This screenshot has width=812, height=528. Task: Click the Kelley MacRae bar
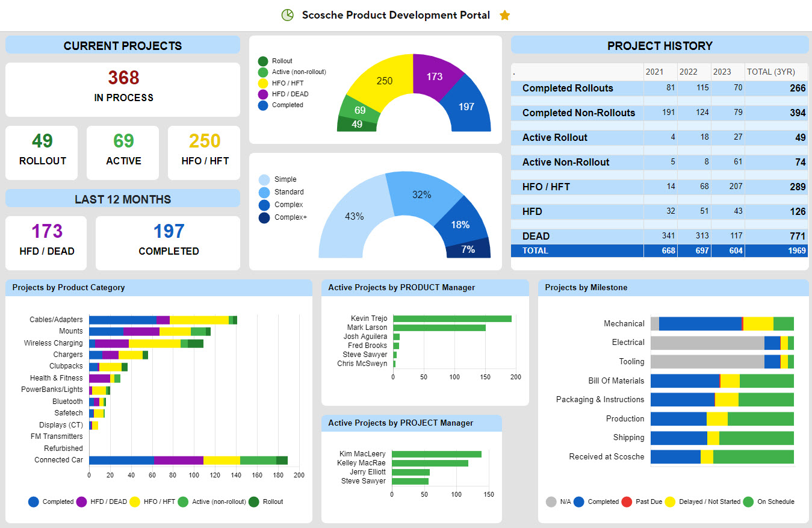tap(430, 463)
